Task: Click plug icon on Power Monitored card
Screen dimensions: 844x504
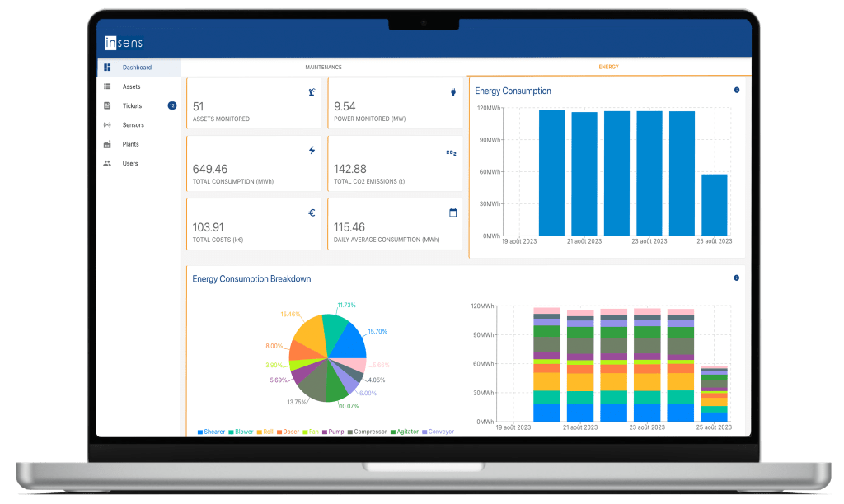Action: (452, 92)
